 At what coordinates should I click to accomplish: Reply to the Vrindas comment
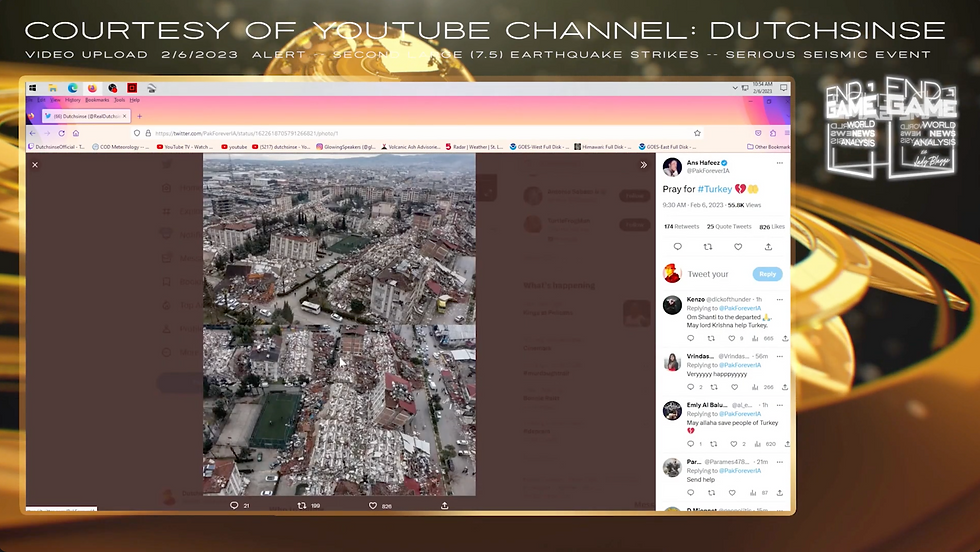[x=691, y=387]
